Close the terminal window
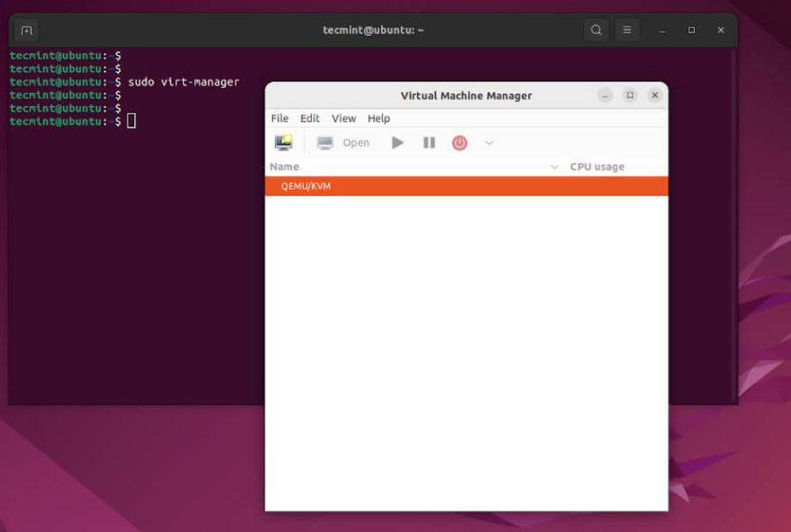 (x=721, y=30)
